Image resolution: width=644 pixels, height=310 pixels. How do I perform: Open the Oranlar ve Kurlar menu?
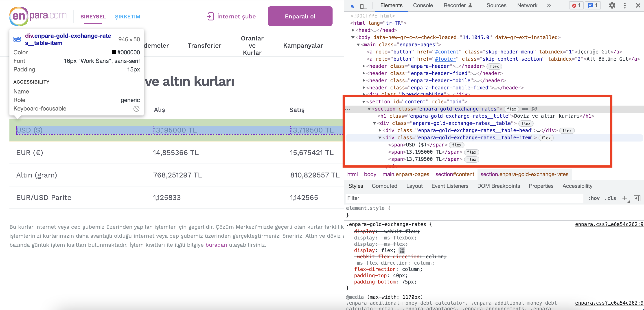[252, 46]
